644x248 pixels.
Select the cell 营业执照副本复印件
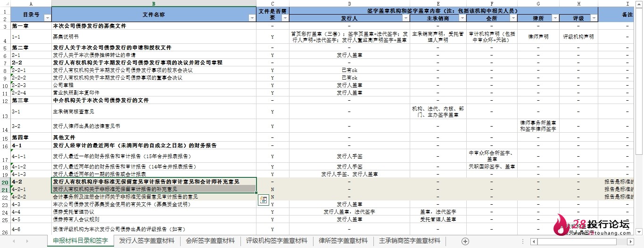pyautogui.click(x=154, y=93)
